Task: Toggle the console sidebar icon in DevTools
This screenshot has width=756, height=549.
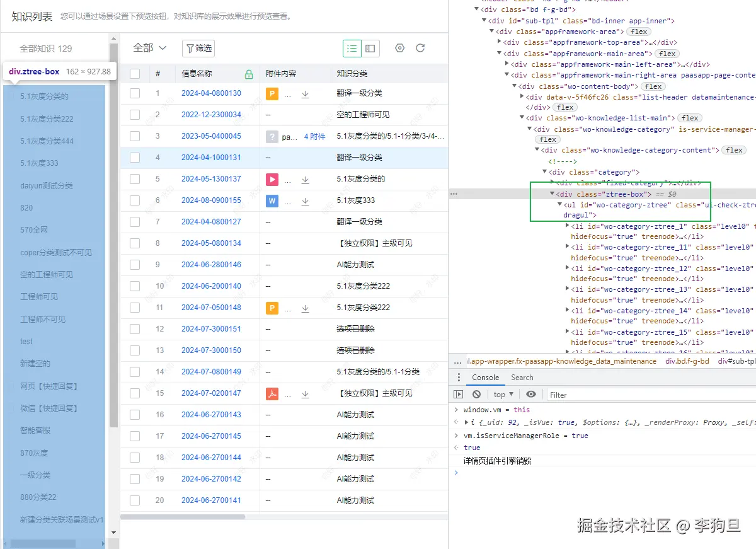Action: pyautogui.click(x=459, y=395)
